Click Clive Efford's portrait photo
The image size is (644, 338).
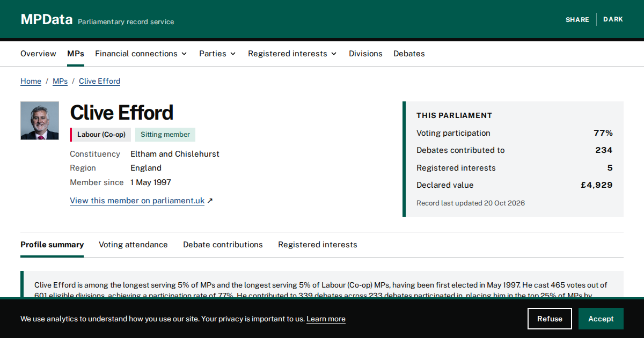click(40, 121)
